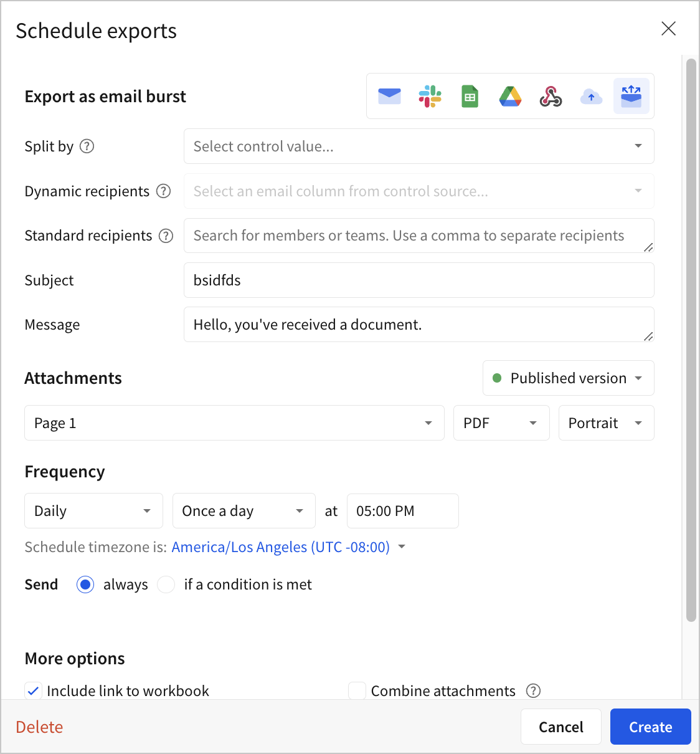Image resolution: width=700 pixels, height=754 pixels.
Task: Choose the webhook export icon
Action: 551,97
